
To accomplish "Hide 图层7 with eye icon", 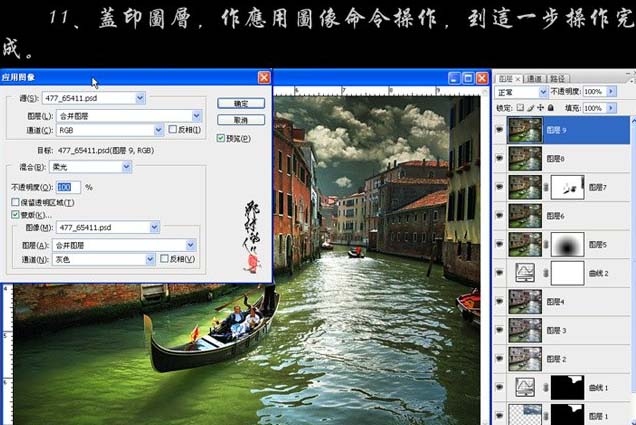I will point(499,187).
